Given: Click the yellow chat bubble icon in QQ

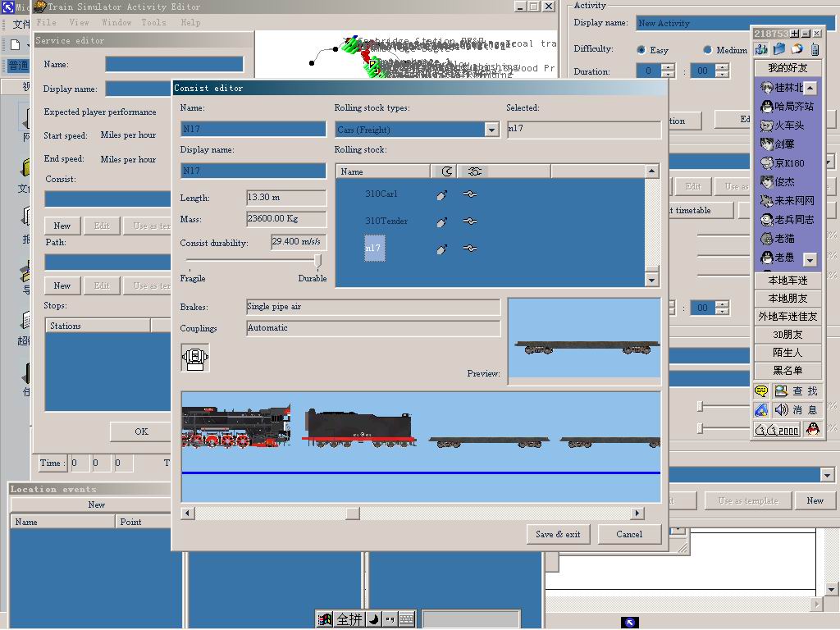Looking at the screenshot, I should click(761, 391).
